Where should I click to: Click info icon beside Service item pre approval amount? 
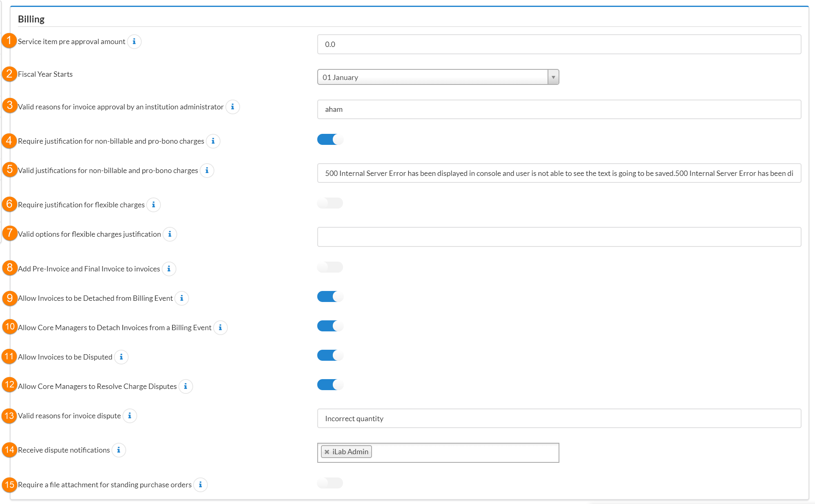coord(134,42)
